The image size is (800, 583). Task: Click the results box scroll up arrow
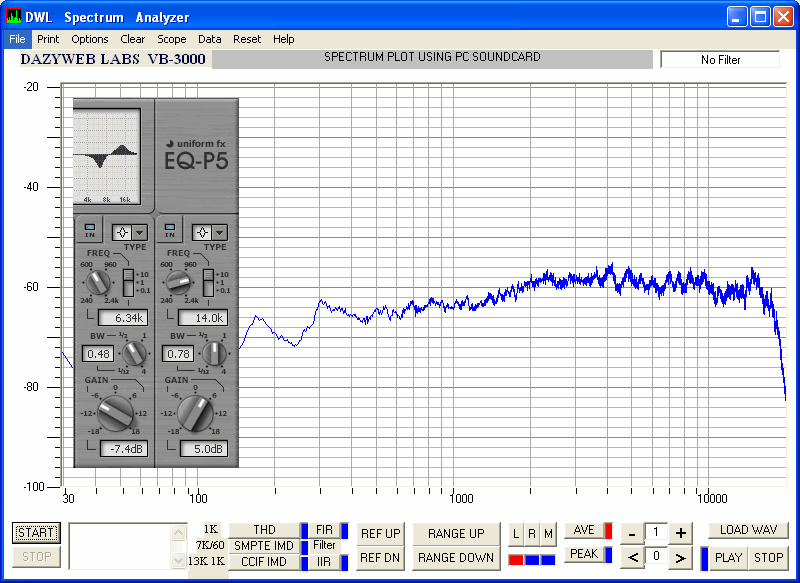[179, 533]
